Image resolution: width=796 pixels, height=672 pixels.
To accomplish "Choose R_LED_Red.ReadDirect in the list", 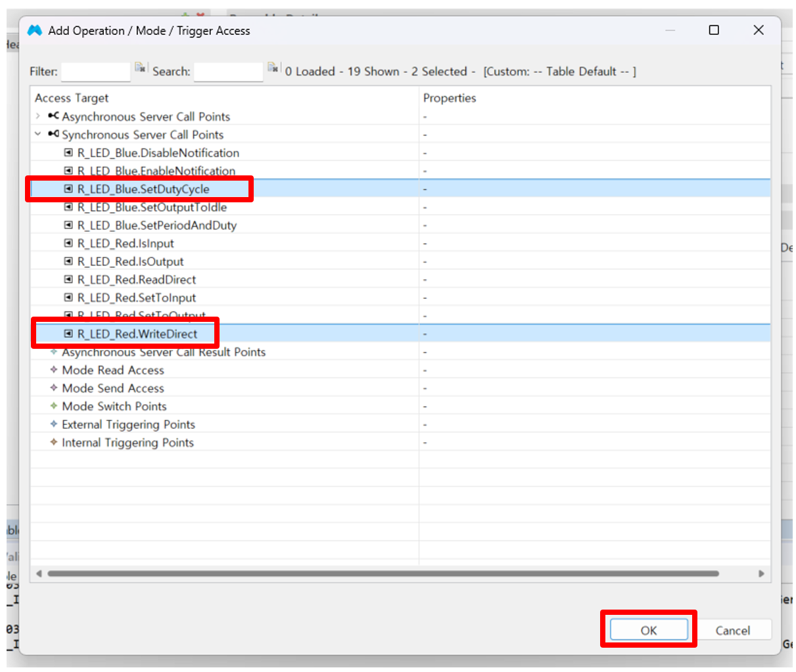I will [136, 280].
